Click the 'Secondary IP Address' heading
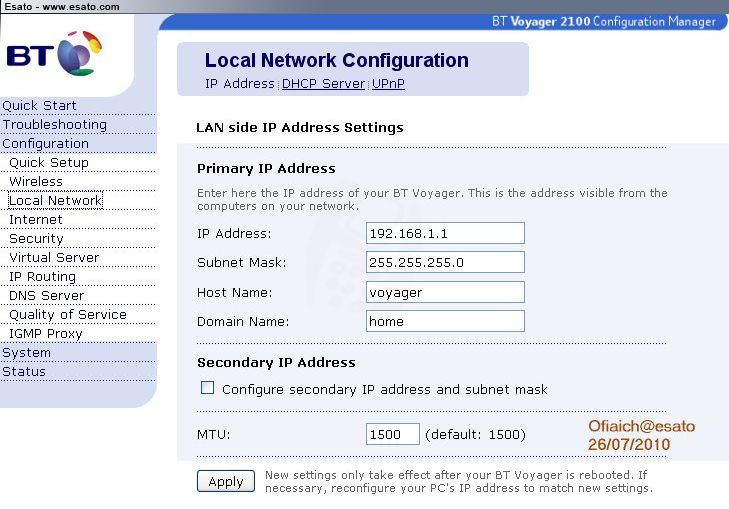 [x=276, y=363]
